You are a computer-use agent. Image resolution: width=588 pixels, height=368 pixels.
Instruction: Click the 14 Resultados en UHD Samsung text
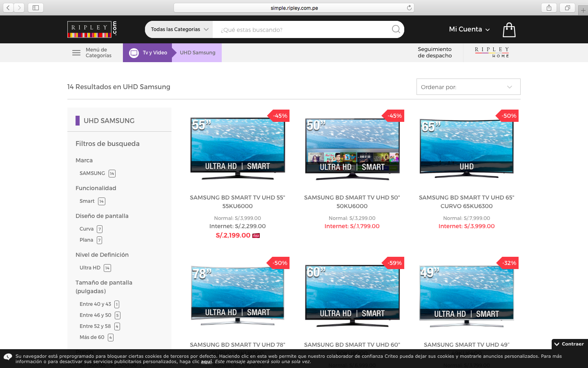pos(119,87)
